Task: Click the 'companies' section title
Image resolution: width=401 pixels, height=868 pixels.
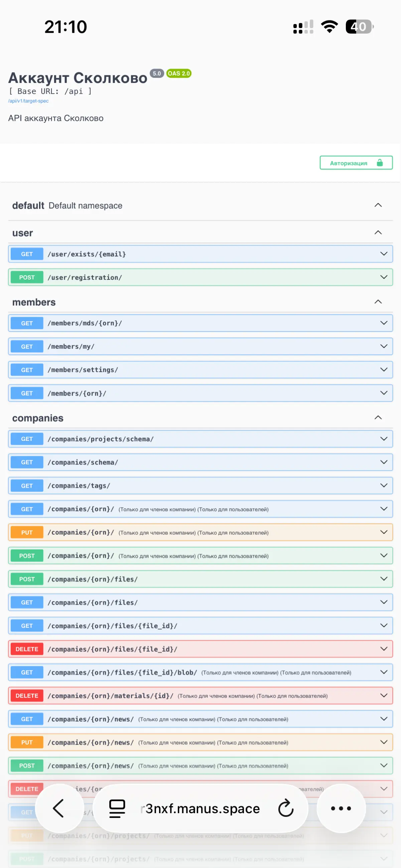Action: click(x=38, y=418)
